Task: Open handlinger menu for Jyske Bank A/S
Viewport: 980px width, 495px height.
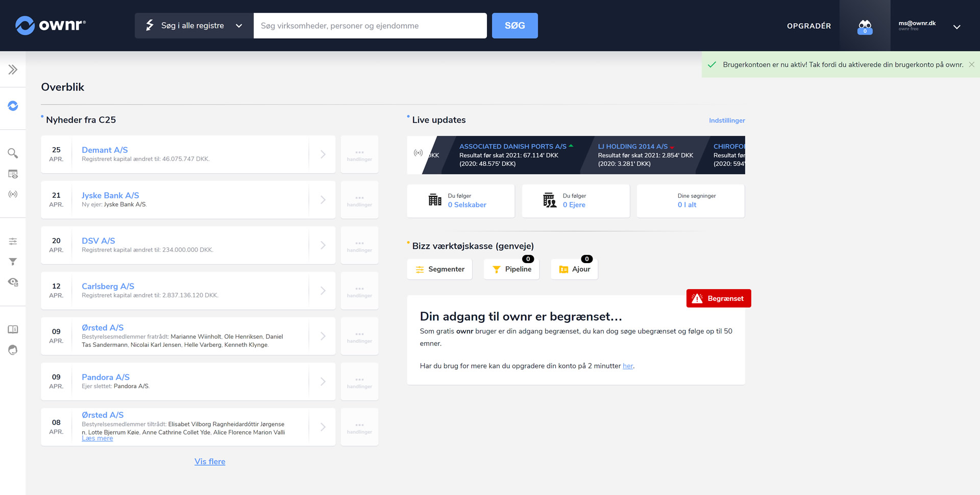Action: (359, 200)
